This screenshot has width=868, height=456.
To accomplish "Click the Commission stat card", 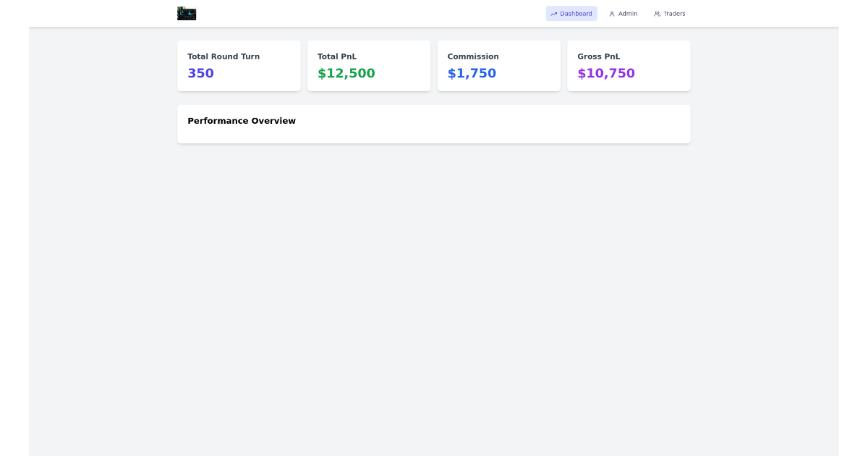I will (499, 65).
